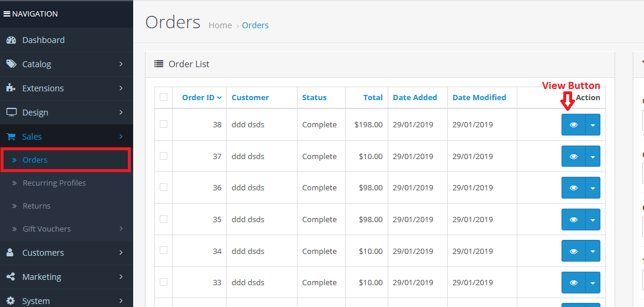Sort table by Date Added column
The height and width of the screenshot is (307, 644).
[x=415, y=97]
